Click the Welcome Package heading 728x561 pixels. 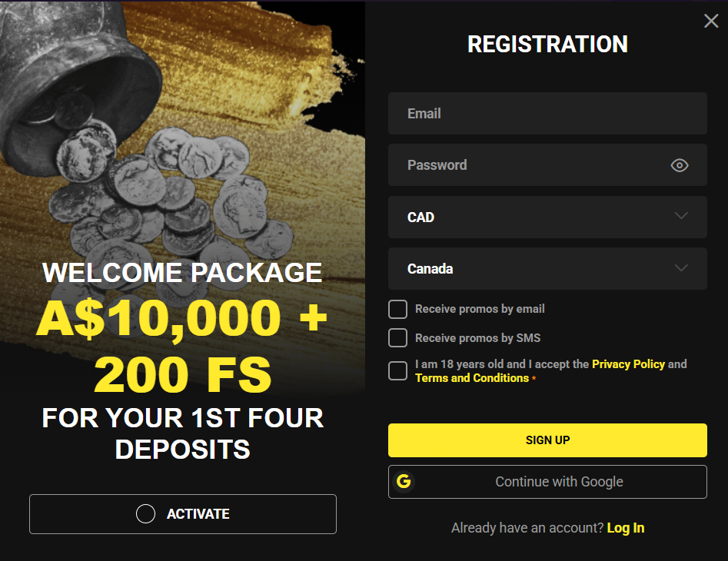[x=182, y=272]
